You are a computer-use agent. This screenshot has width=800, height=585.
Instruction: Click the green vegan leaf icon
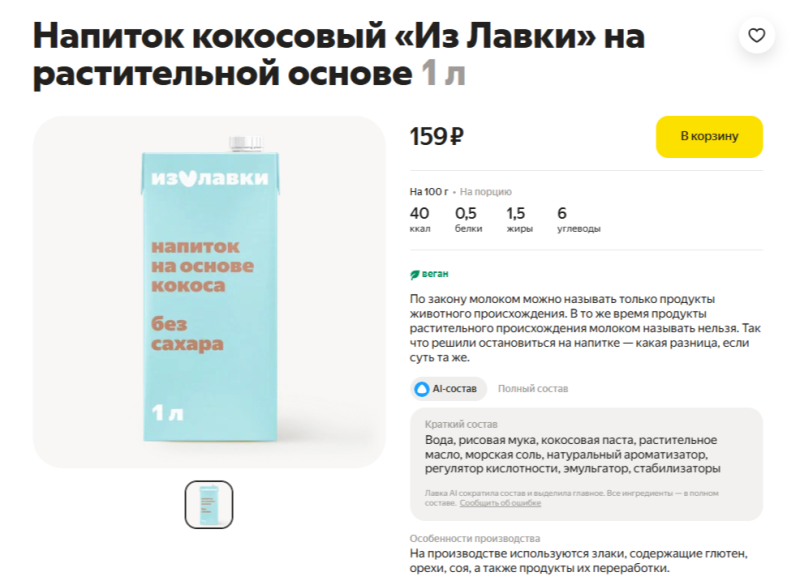coord(415,274)
